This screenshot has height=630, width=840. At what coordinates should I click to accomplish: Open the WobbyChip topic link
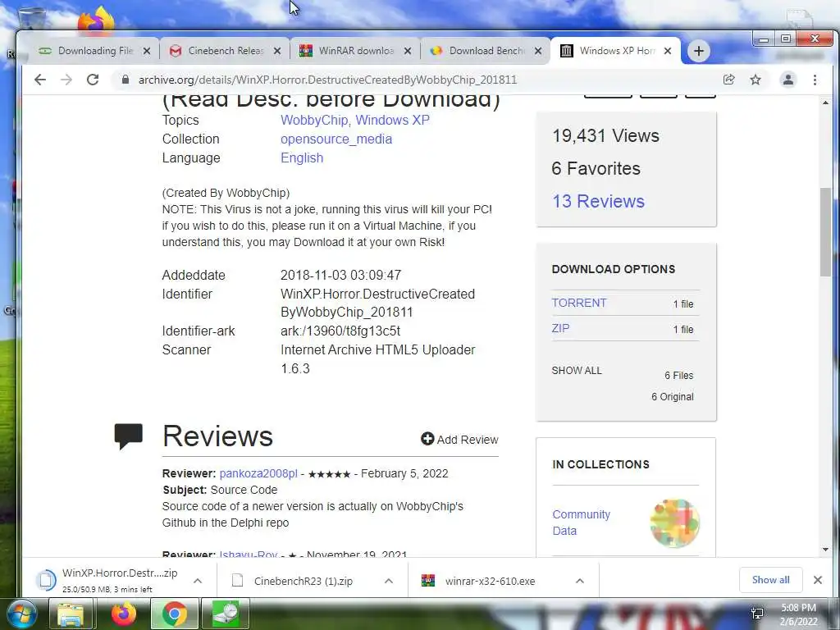315,120
